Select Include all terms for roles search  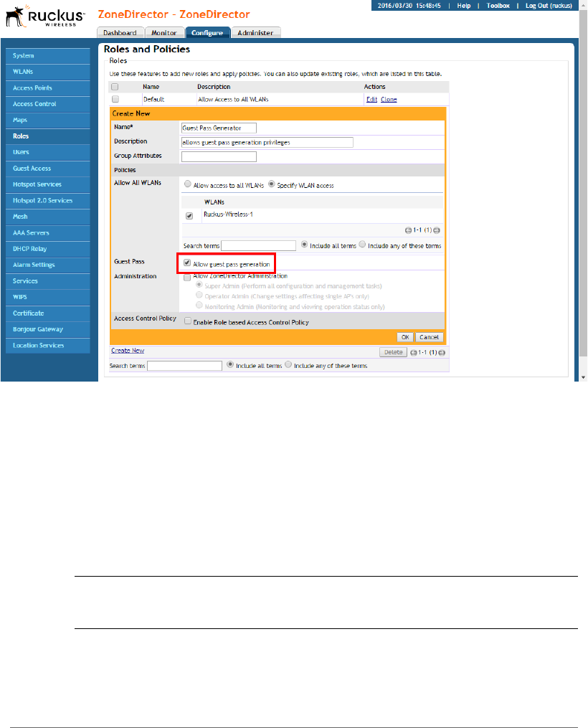[230, 365]
